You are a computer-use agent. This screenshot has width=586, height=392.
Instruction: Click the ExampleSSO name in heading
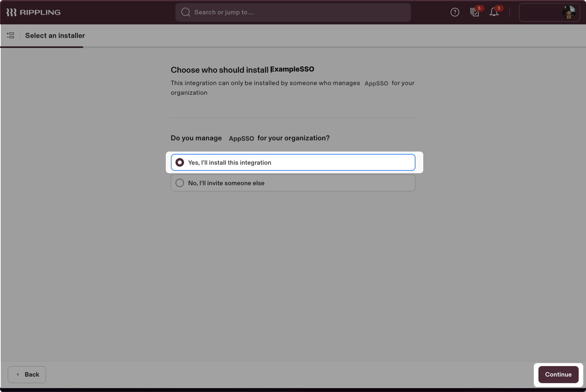coord(292,69)
